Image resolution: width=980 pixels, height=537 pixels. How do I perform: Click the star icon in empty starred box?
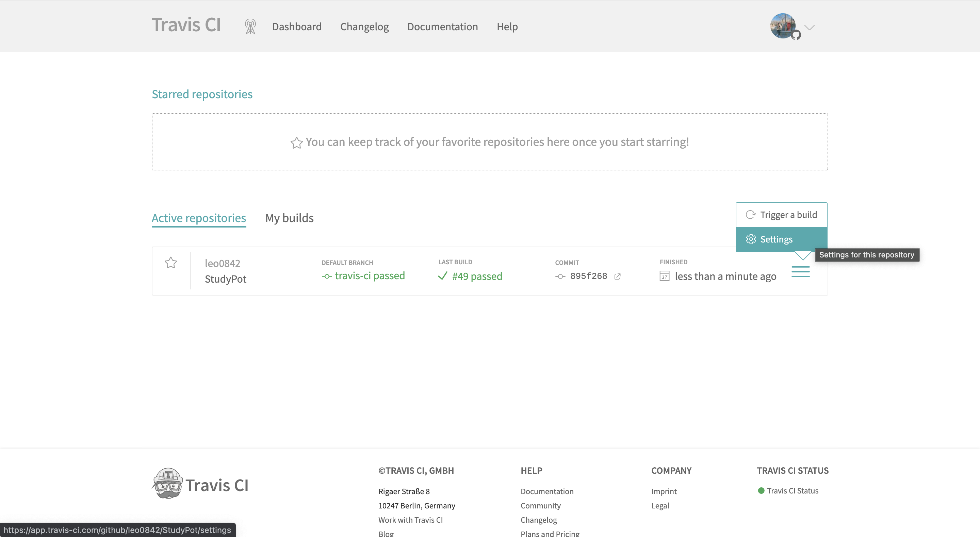tap(296, 142)
